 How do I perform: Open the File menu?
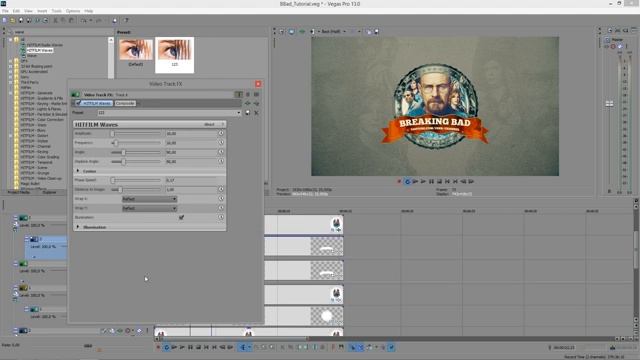5,11
